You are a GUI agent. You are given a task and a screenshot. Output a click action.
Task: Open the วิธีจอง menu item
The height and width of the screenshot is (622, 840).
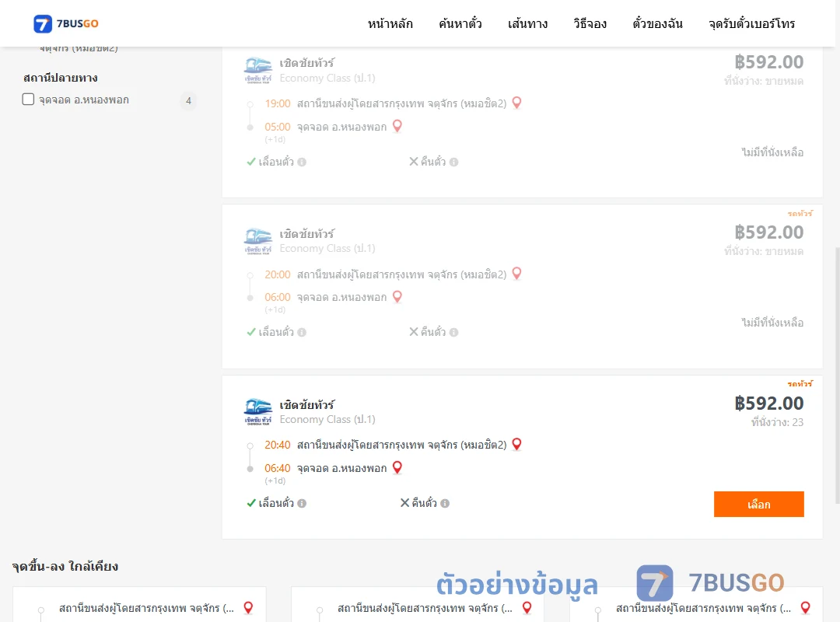click(590, 23)
